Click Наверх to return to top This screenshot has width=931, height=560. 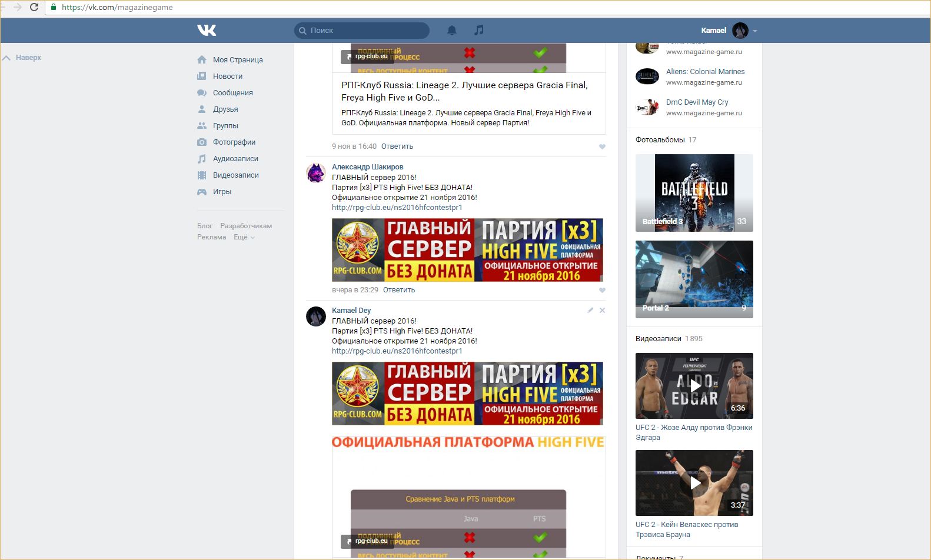pos(22,58)
